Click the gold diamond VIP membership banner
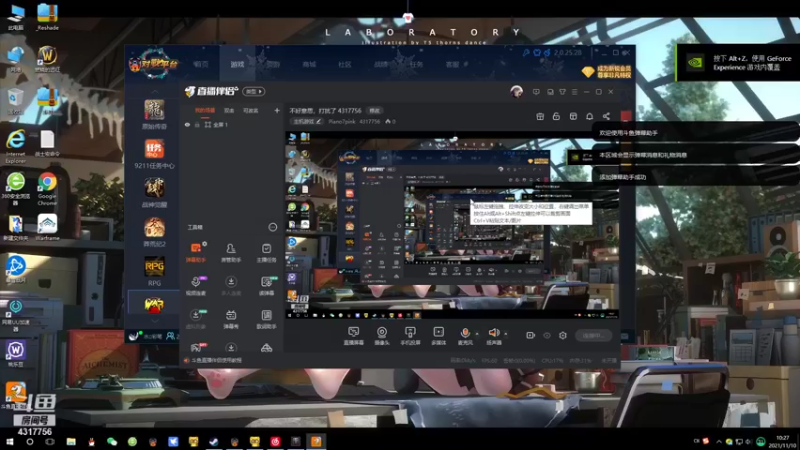 point(606,71)
